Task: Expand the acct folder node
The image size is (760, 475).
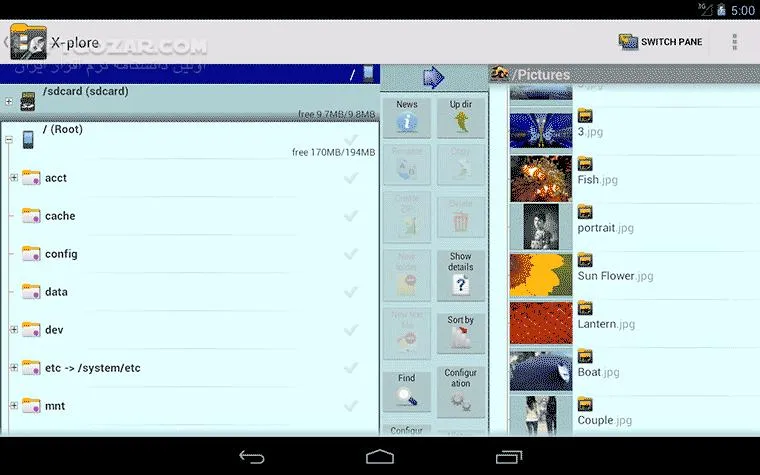Action: tap(14, 178)
